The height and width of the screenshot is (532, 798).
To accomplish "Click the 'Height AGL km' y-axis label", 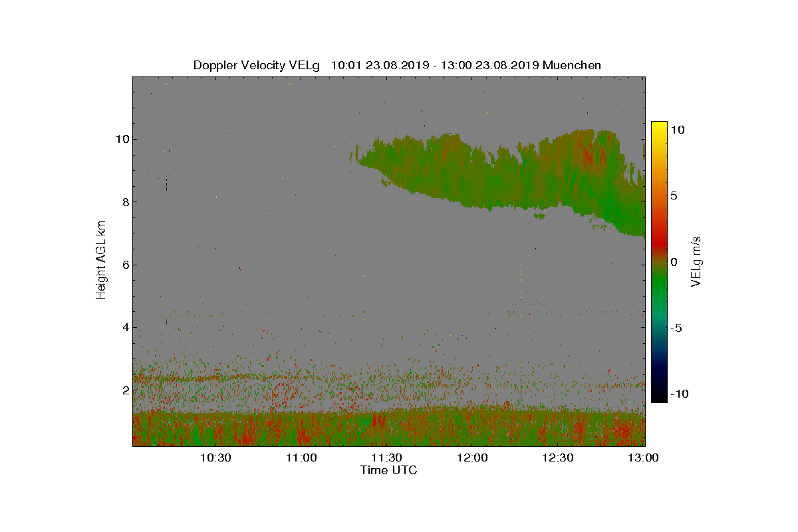I will (x=101, y=261).
